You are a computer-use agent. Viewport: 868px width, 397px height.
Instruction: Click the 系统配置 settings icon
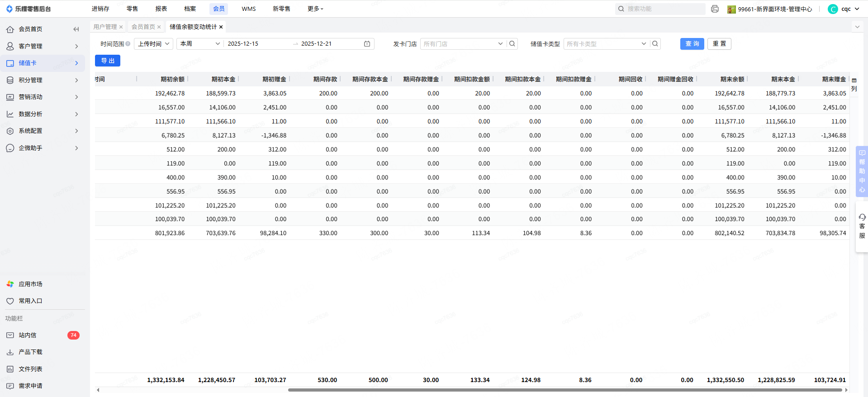pyautogui.click(x=10, y=131)
